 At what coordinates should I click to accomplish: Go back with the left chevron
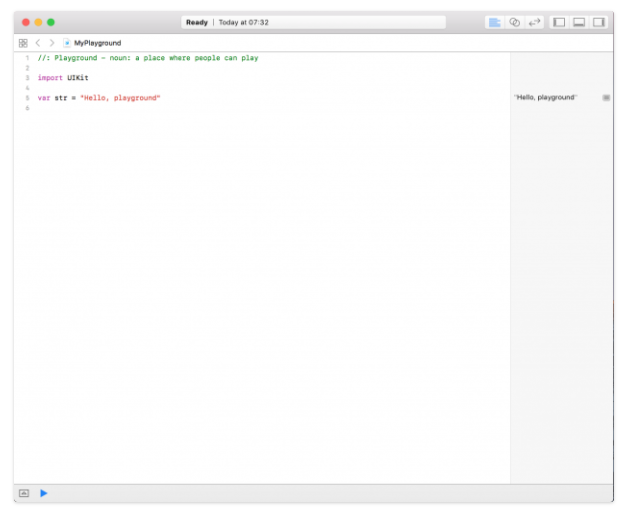pyautogui.click(x=38, y=43)
